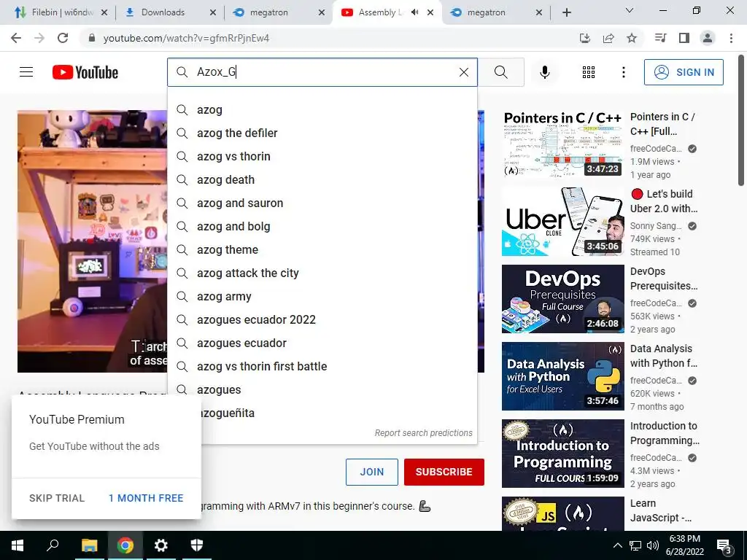Select the suggestion "azog"

[322, 110]
